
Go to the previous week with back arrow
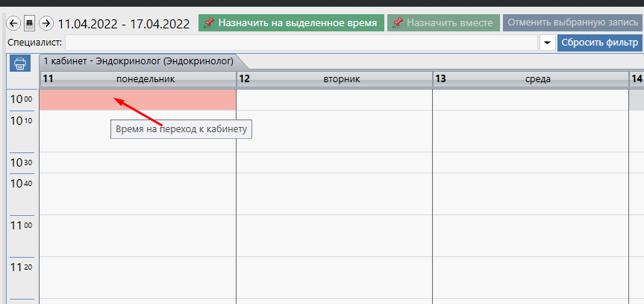13,23
